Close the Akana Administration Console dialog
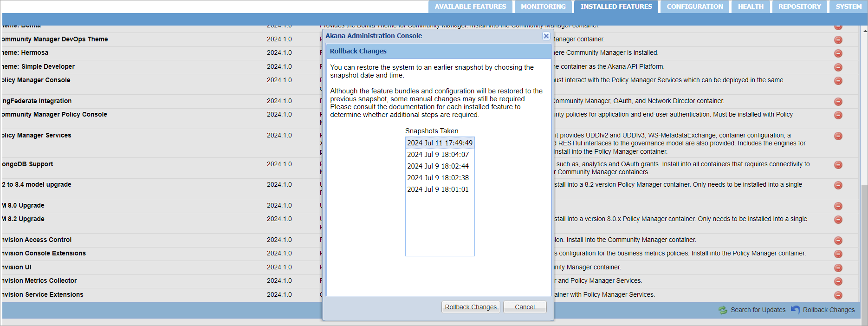The width and height of the screenshot is (868, 326). [546, 36]
